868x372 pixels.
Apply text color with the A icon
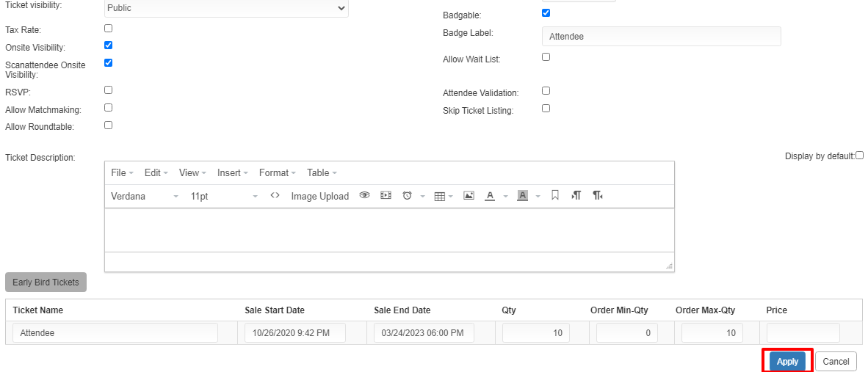489,196
